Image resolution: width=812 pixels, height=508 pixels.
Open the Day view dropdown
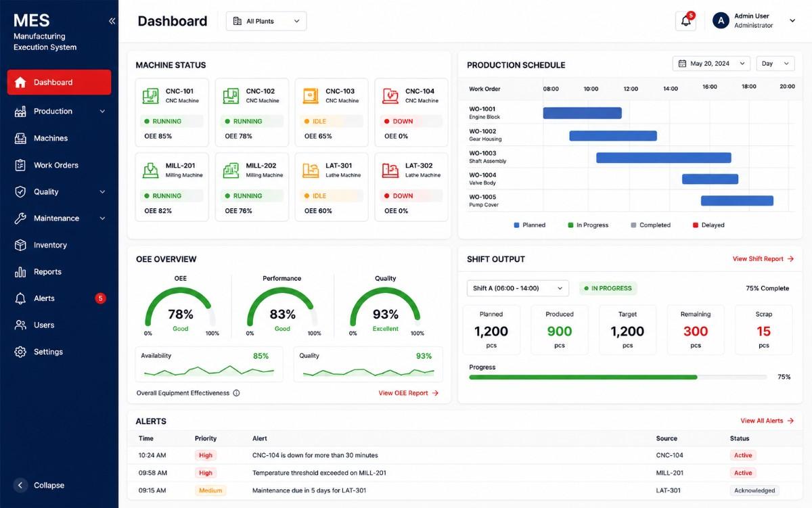[x=775, y=64]
